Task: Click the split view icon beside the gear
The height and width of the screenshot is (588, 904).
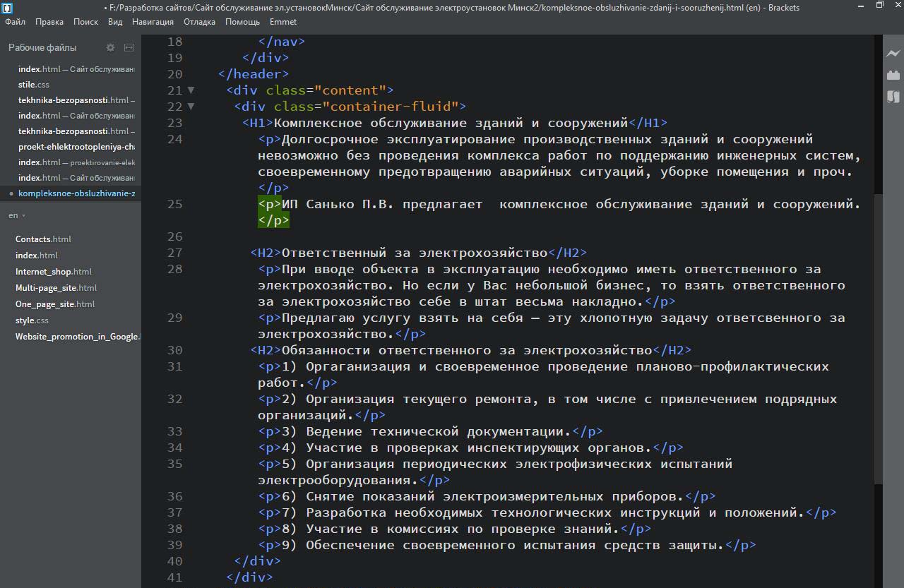Action: 129,47
